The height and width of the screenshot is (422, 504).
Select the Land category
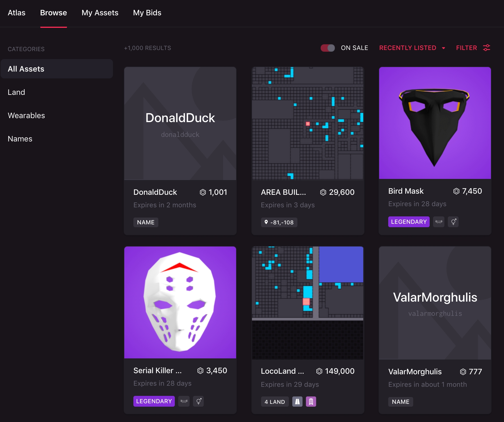16,92
